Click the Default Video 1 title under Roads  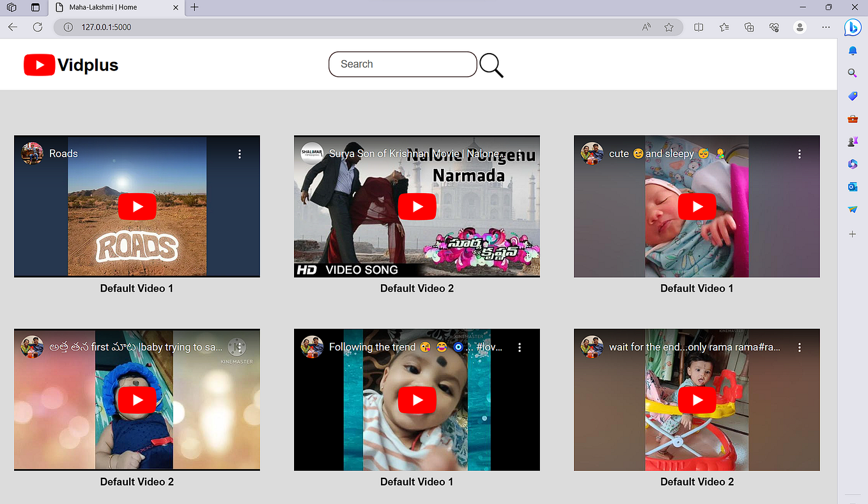click(137, 288)
